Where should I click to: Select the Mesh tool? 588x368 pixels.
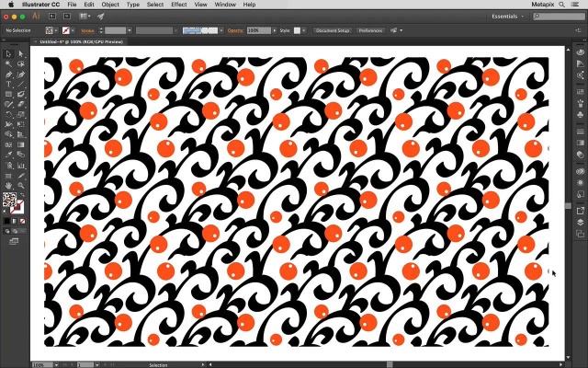point(8,145)
